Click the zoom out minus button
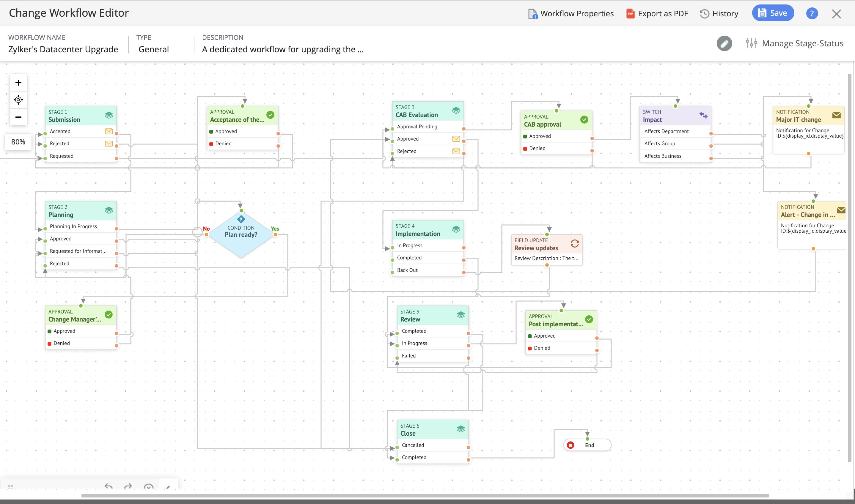The image size is (855, 504). point(18,117)
